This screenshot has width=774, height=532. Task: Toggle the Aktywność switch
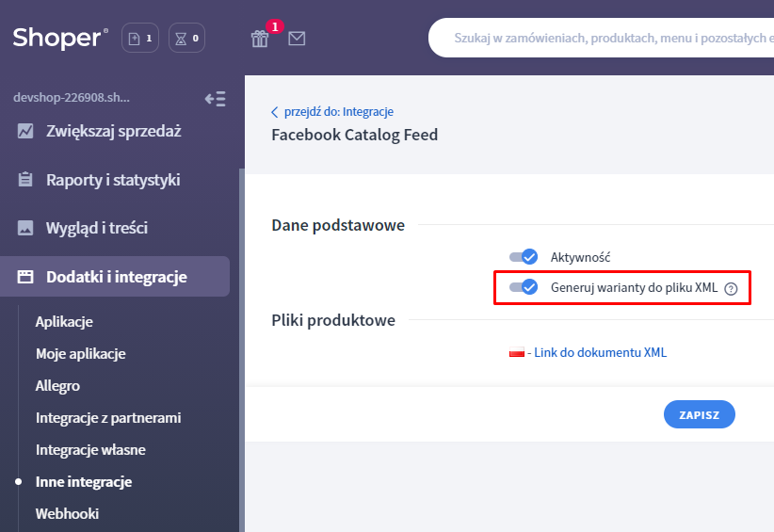tap(523, 257)
